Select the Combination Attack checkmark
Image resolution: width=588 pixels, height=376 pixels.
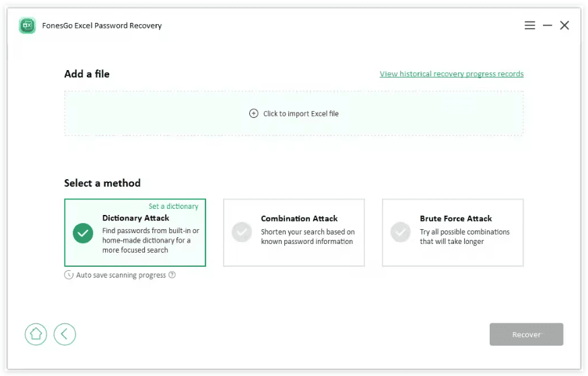[242, 232]
